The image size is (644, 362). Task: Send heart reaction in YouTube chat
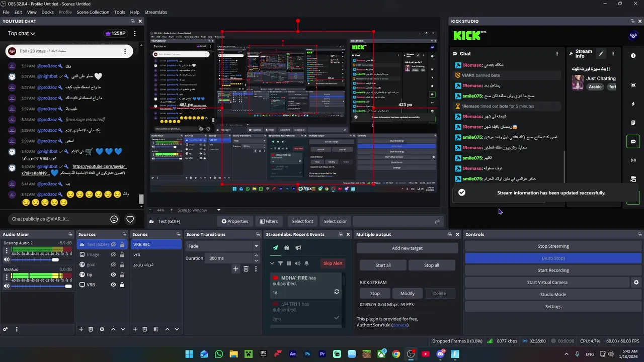130,219
